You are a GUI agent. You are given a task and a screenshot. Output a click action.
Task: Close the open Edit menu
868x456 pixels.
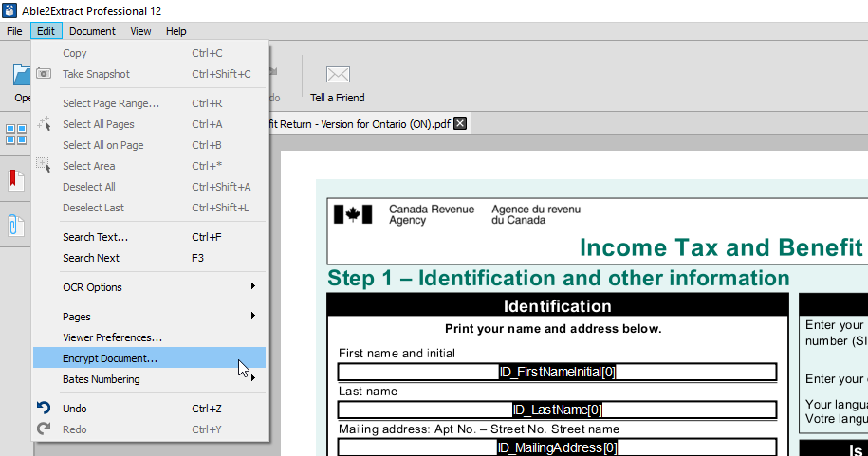(46, 31)
